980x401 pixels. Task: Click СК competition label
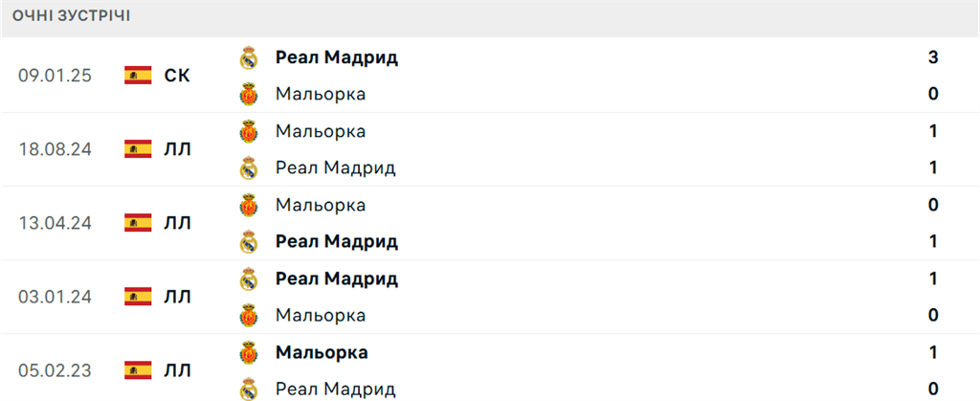[x=177, y=76]
